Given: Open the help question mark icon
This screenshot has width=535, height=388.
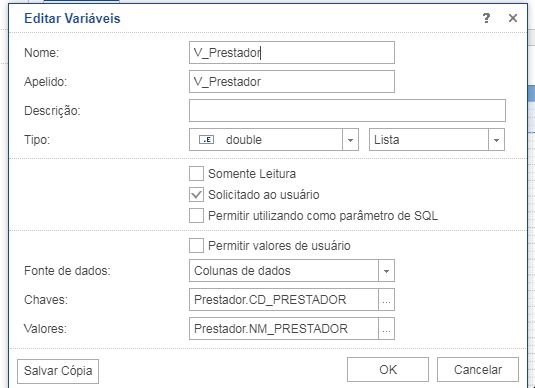Looking at the screenshot, I should click(486, 18).
